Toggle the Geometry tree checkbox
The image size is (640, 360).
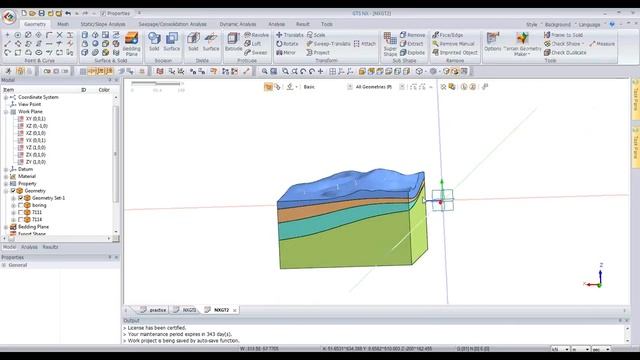pyautogui.click(x=13, y=191)
